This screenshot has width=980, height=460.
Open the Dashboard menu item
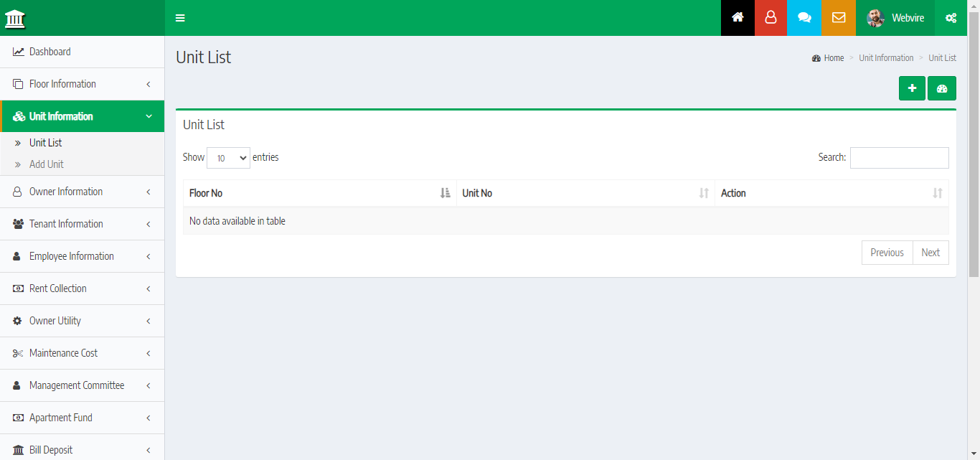click(50, 52)
